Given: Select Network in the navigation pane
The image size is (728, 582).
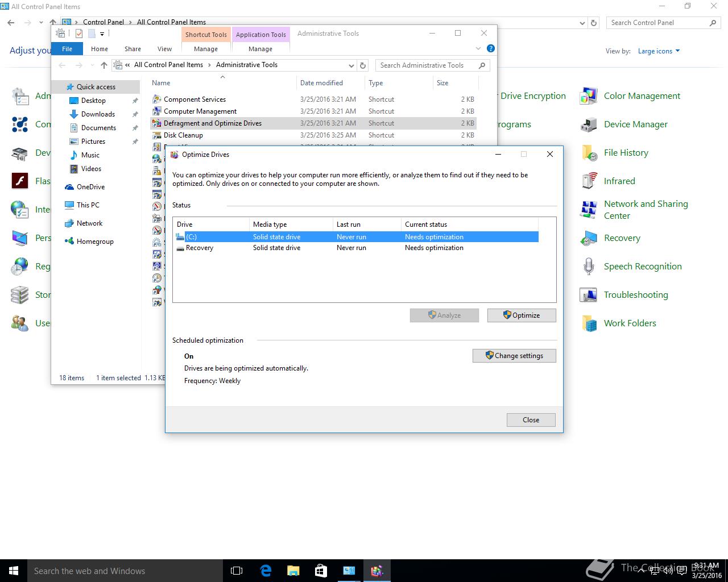Looking at the screenshot, I should pos(90,223).
